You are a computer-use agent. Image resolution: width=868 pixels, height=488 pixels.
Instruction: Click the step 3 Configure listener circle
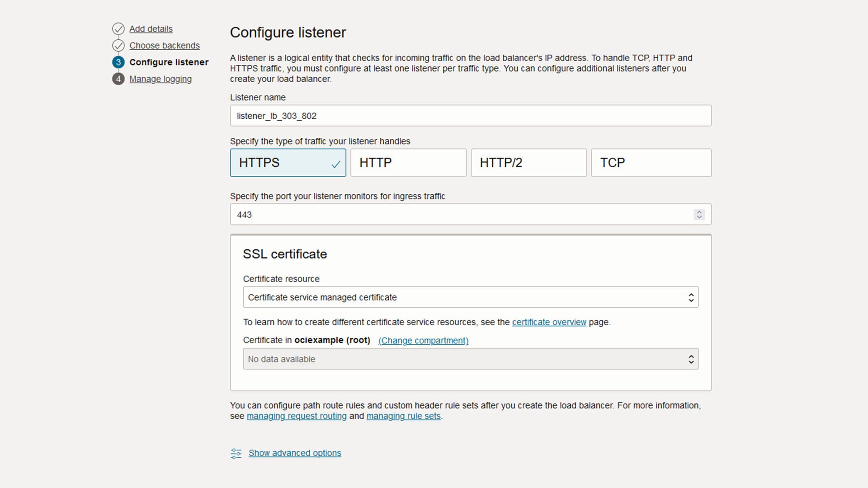tap(118, 62)
